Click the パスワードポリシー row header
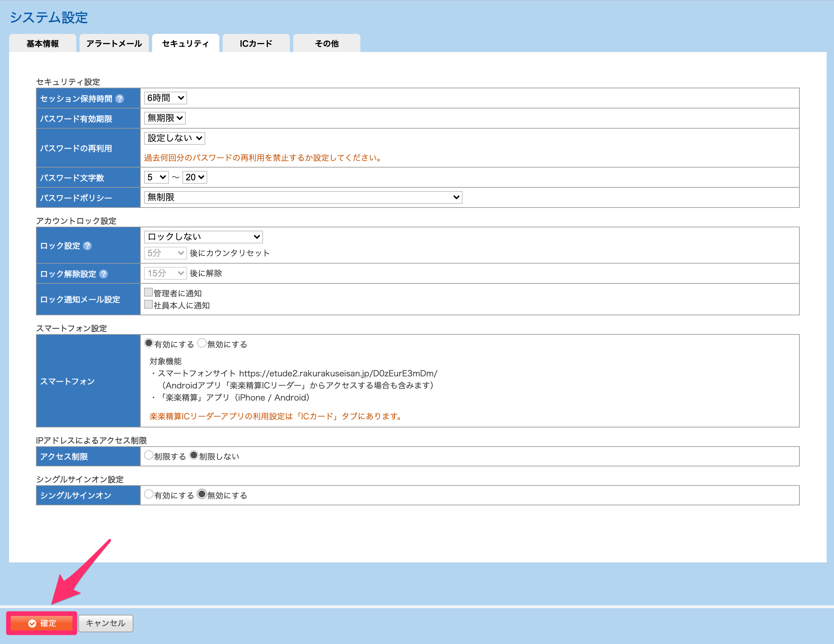This screenshot has width=834, height=644. click(88, 198)
